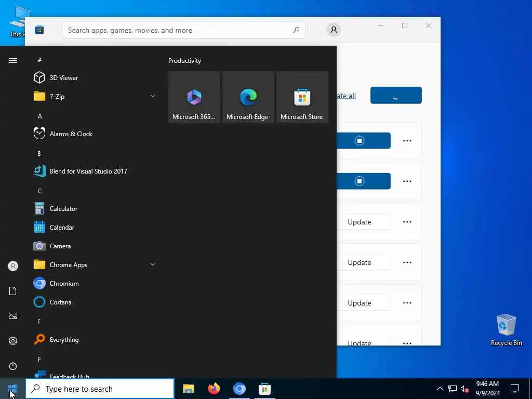
Task: Open the user account icon in Start sidebar
Action: point(13,266)
